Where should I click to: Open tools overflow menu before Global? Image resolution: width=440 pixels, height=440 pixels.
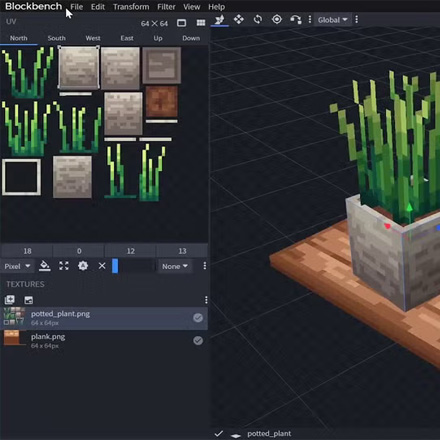[310, 20]
